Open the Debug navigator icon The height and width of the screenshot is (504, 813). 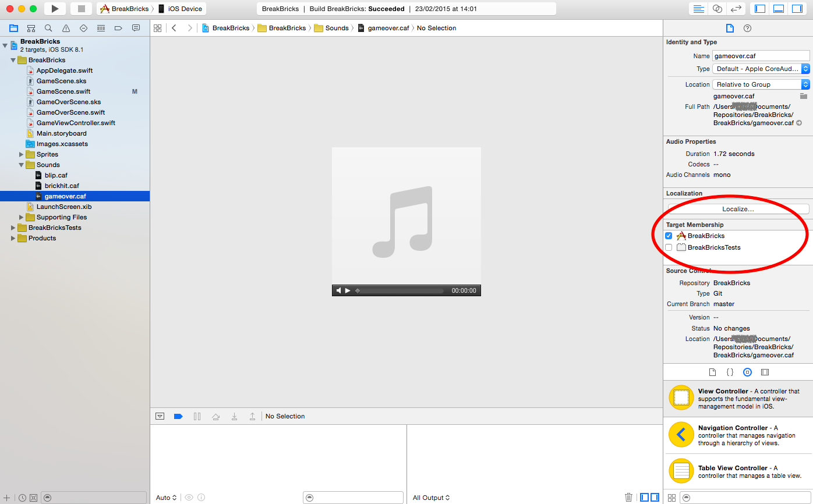101,28
